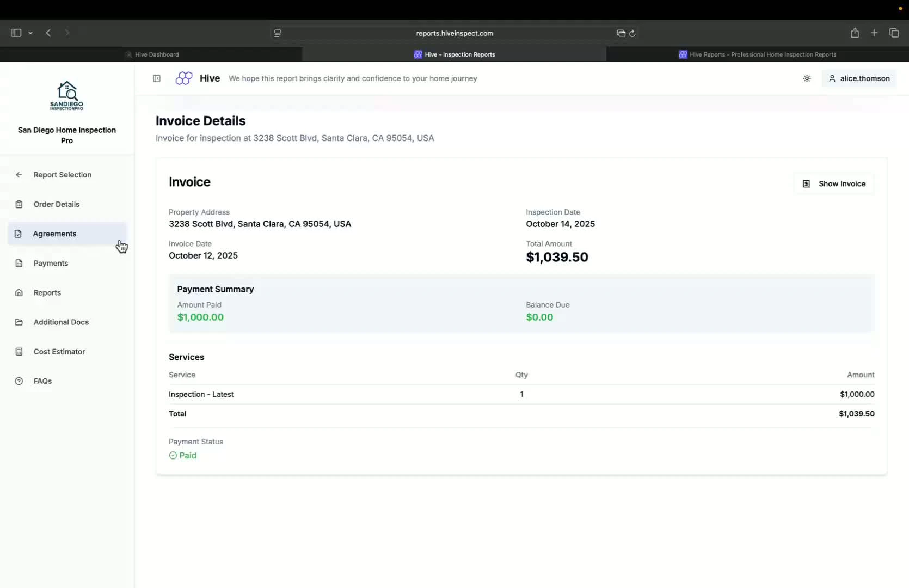Go back with the browser back arrow
Screen dimensions: 909x588
[x=48, y=33]
